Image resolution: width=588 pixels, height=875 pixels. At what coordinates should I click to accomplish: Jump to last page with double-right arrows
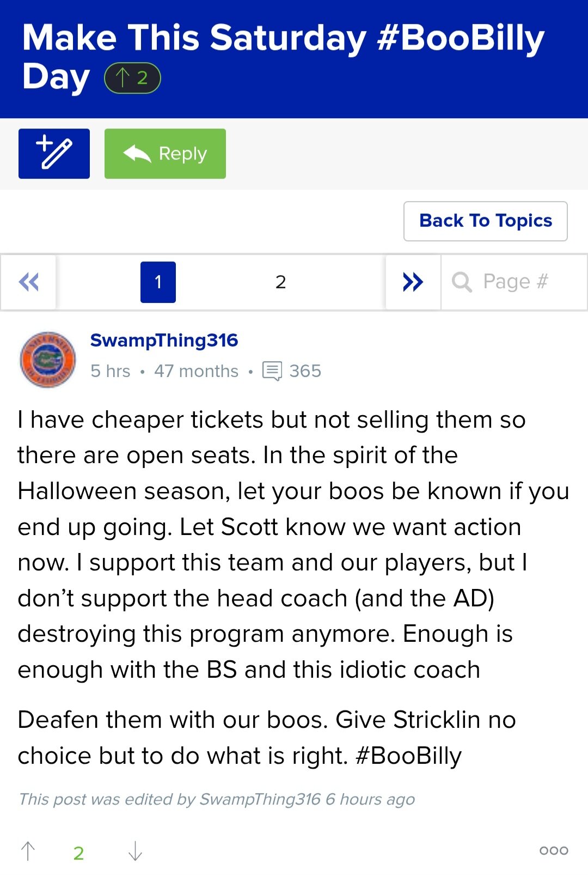(413, 282)
